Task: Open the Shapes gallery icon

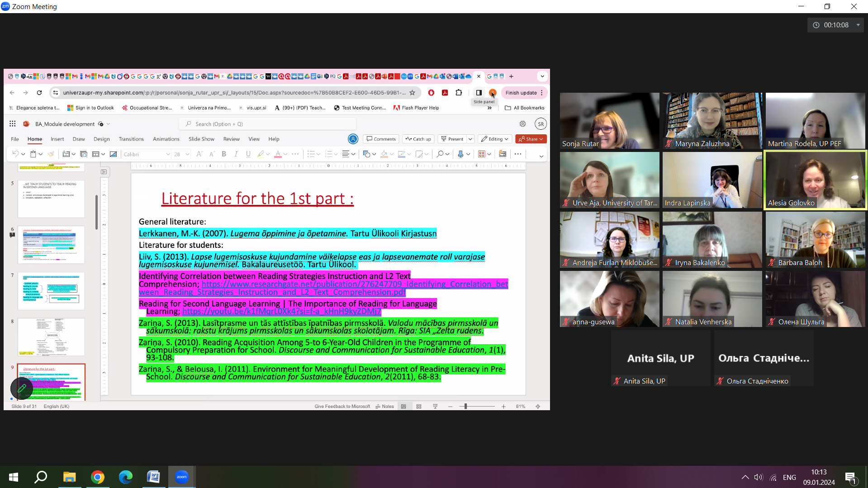Action: click(367, 154)
